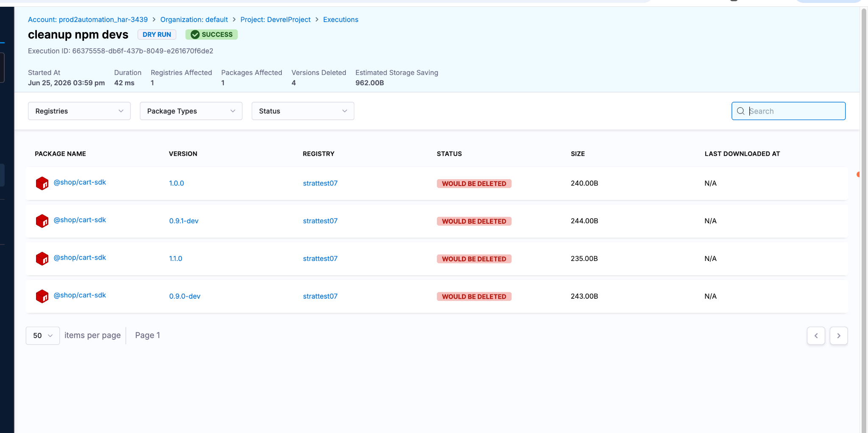Click WOULD BE DELETED badge in 0.9.0-dev row
Image resolution: width=868 pixels, height=433 pixels.
[x=474, y=297]
